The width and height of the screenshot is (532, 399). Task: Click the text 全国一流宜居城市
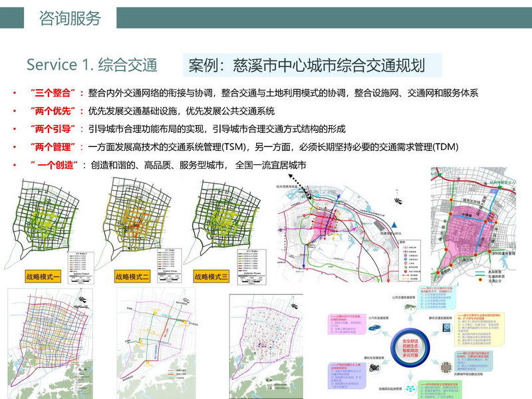(271, 165)
